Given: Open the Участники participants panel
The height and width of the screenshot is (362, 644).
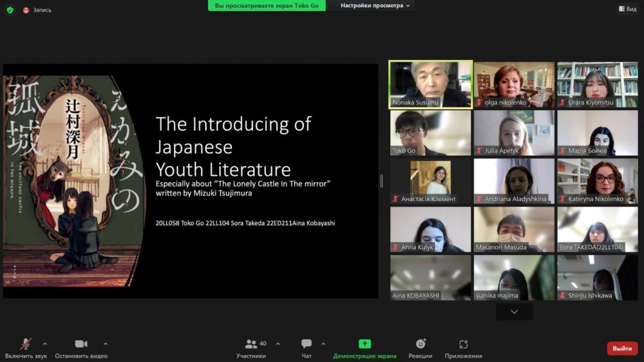Looking at the screenshot, I should tap(251, 348).
